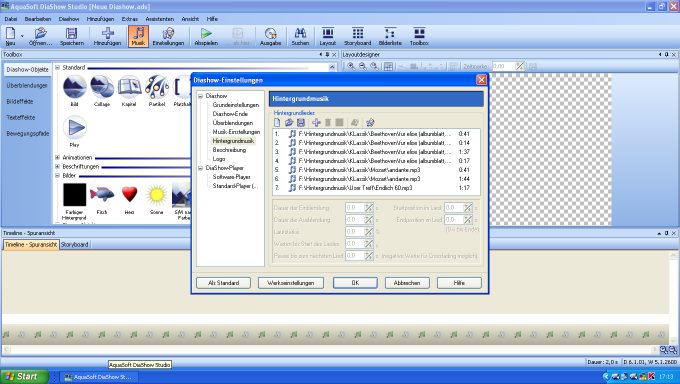This screenshot has height=384, width=680.
Task: Collapse the Standard section in the Toolbox
Action: tap(57, 68)
